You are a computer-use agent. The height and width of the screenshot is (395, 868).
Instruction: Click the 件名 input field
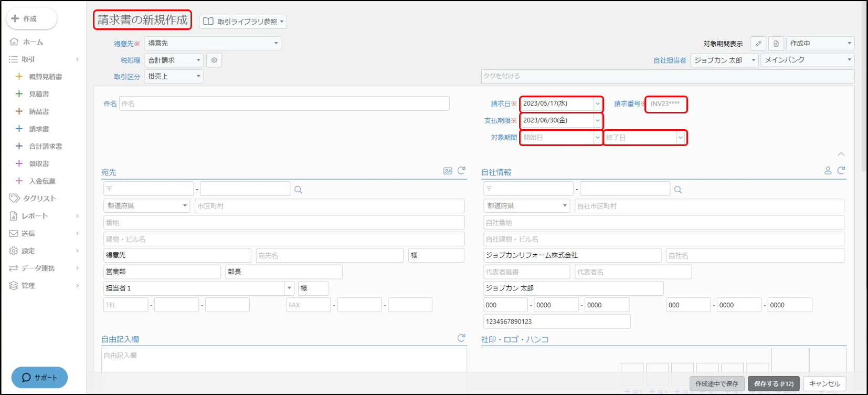[284, 104]
